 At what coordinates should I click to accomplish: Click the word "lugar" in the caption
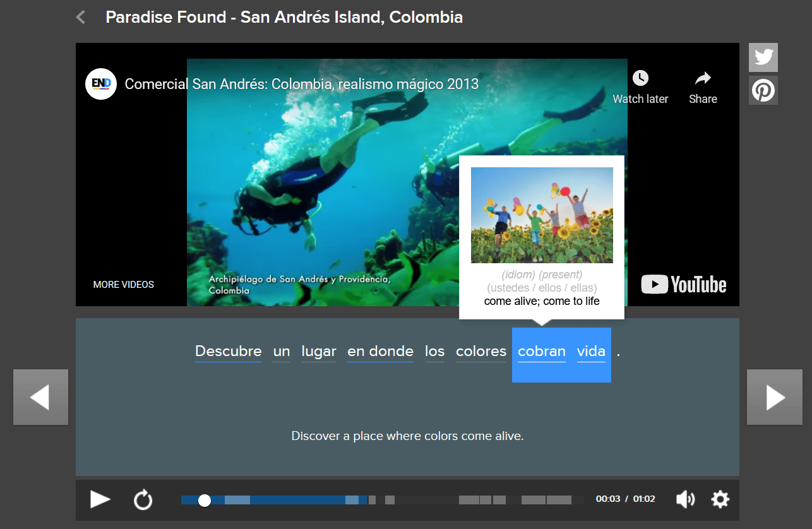pyautogui.click(x=318, y=352)
